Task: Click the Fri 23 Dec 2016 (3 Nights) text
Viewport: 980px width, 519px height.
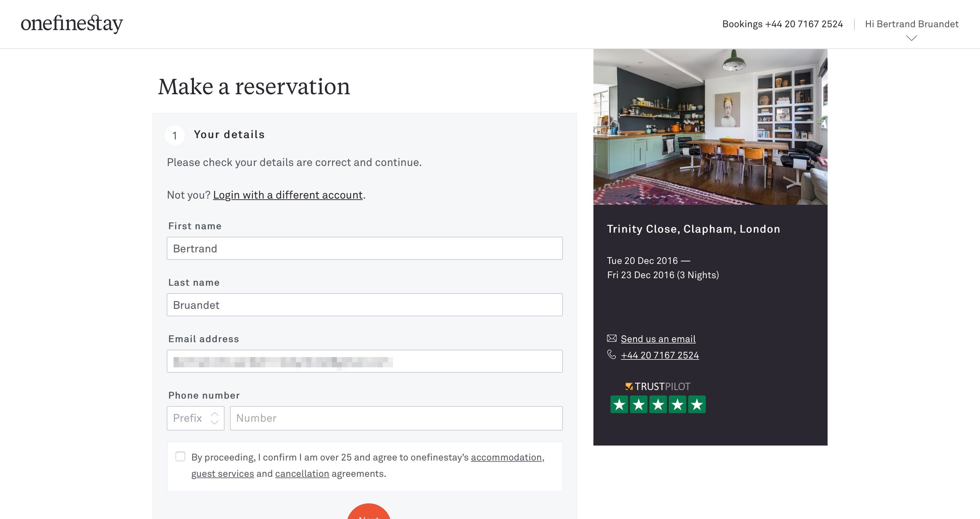Action: click(663, 275)
